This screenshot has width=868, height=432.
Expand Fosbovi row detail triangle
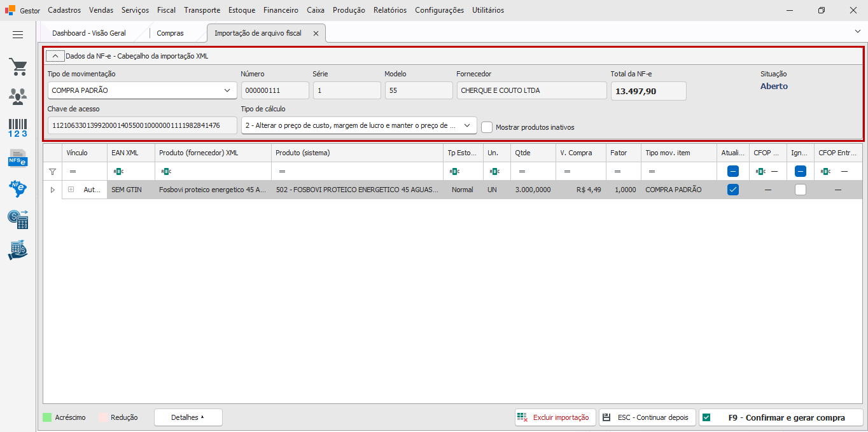pyautogui.click(x=52, y=190)
